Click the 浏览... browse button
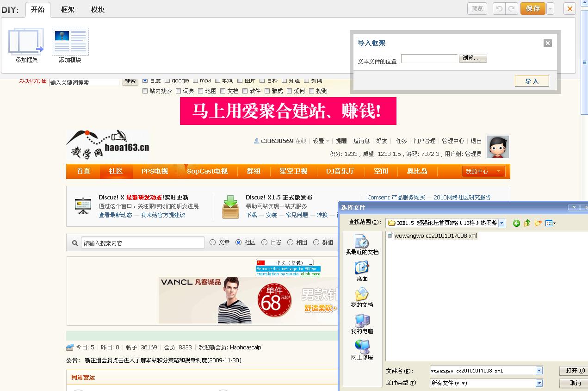The height and width of the screenshot is (391, 588). 473,58
